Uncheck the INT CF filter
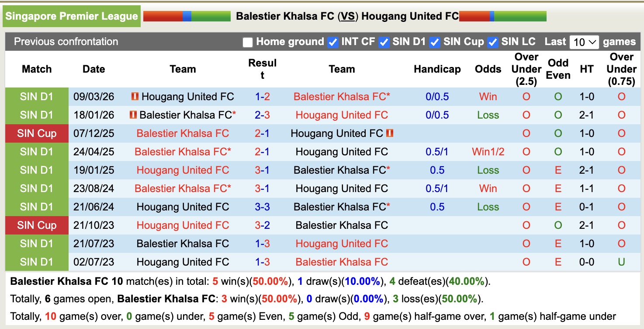The image size is (644, 329). click(x=333, y=42)
